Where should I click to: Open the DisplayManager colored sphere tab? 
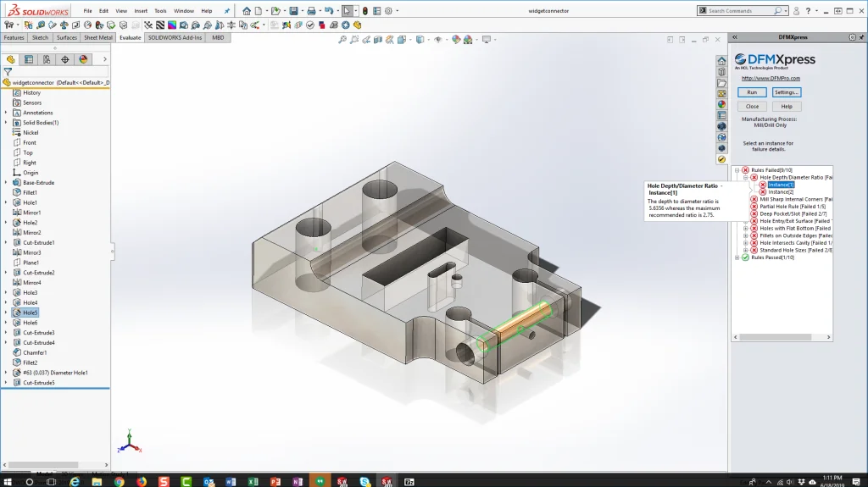tap(83, 59)
